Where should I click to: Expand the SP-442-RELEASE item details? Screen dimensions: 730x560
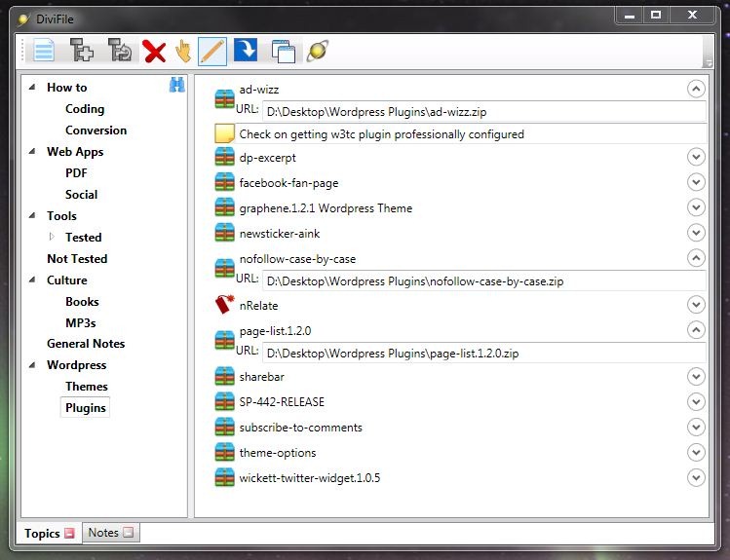[696, 401]
